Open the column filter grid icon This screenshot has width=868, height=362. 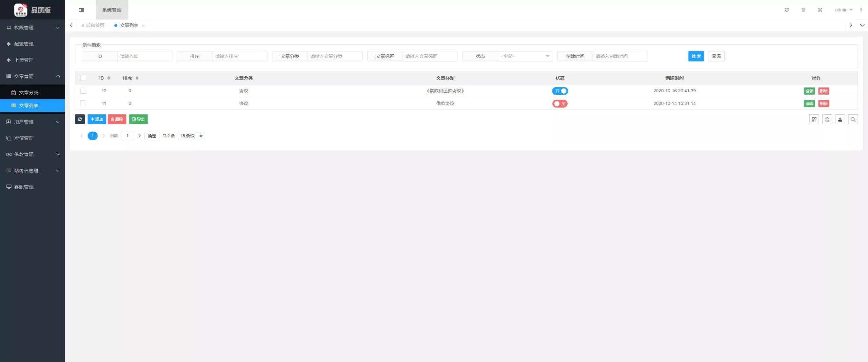[x=814, y=119]
